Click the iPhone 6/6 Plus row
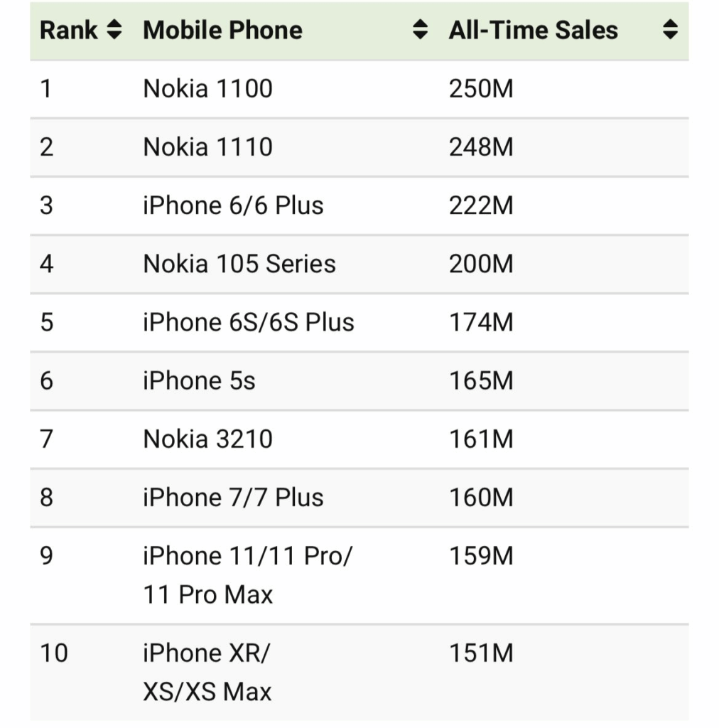This screenshot has width=719, height=728. 233,205
